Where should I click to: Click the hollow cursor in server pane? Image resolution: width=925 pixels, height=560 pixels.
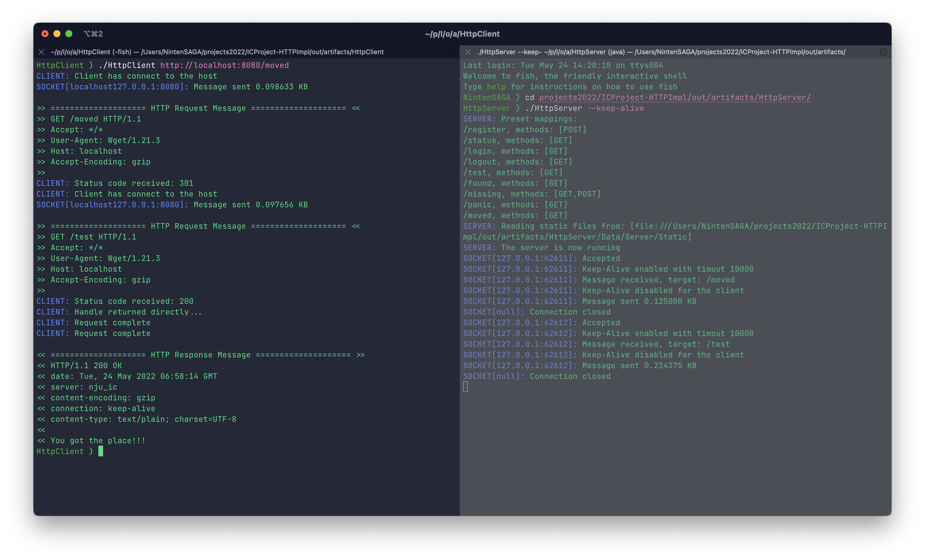[465, 387]
